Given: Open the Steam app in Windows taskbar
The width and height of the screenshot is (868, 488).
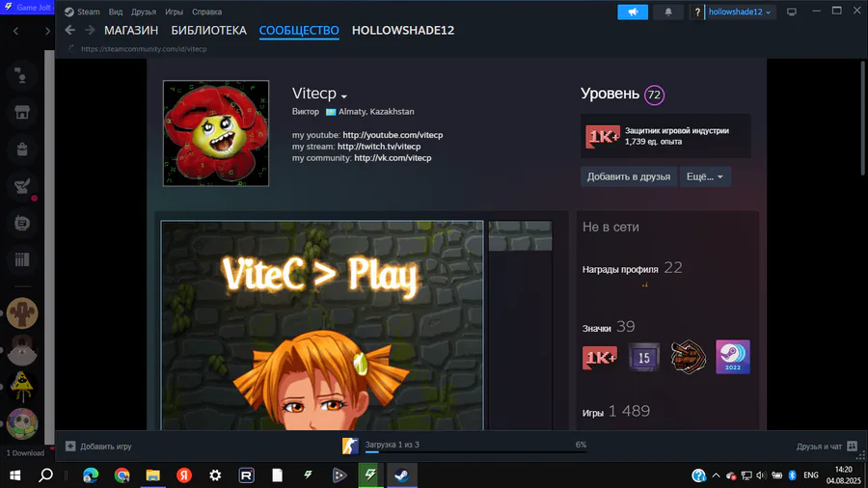Looking at the screenshot, I should 402,474.
